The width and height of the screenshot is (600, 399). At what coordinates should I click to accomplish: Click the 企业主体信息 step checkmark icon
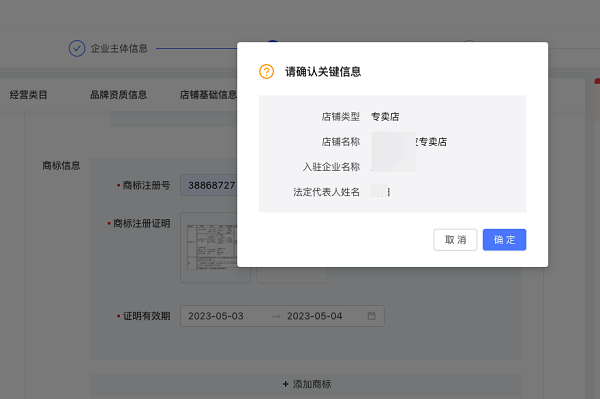pos(77,49)
